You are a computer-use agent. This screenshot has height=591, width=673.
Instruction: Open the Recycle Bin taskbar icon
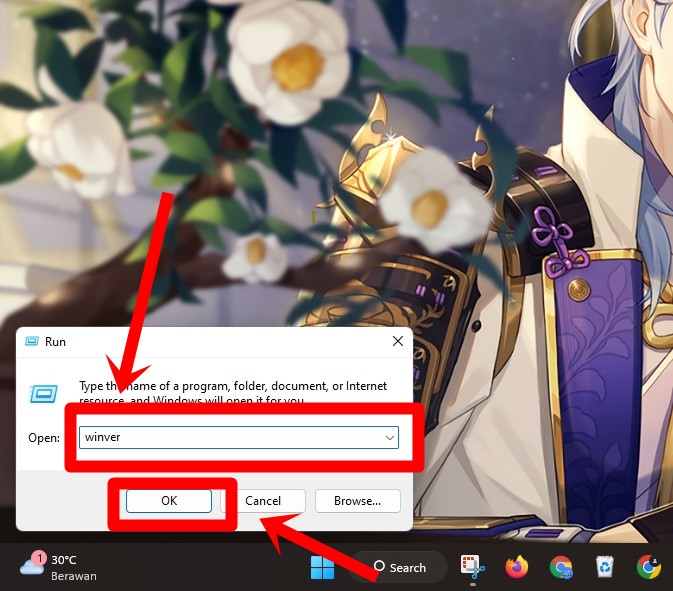pyautogui.click(x=605, y=567)
